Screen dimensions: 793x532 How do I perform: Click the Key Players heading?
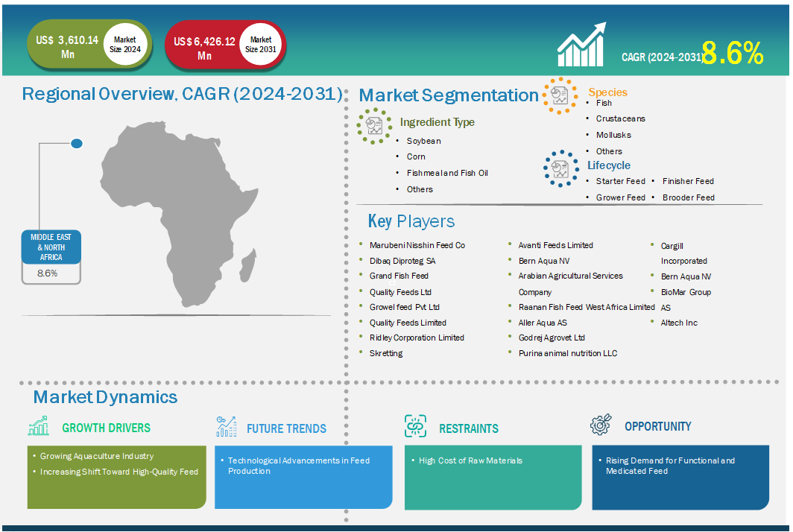[411, 221]
